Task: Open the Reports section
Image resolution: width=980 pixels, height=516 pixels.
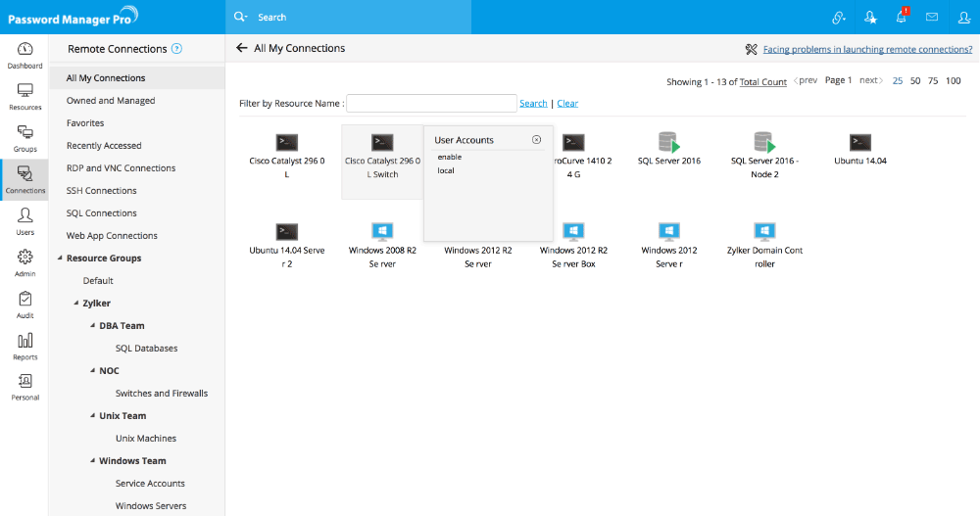Action: click(25, 347)
